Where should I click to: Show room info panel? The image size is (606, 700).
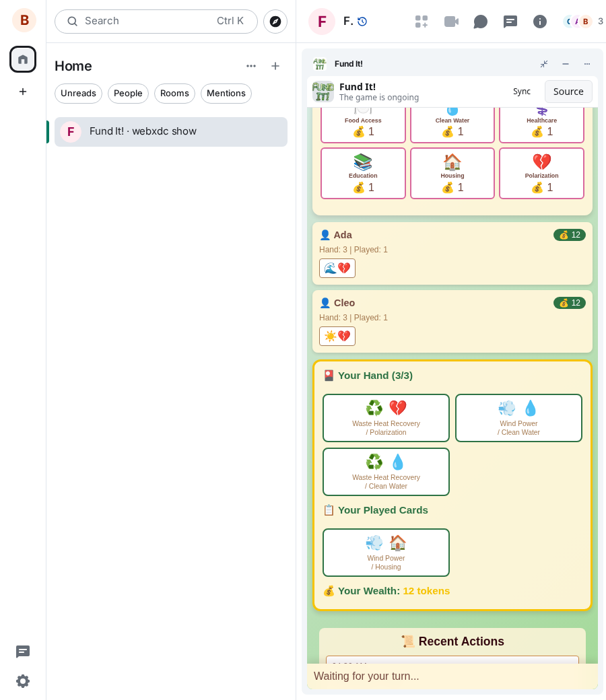[x=540, y=22]
